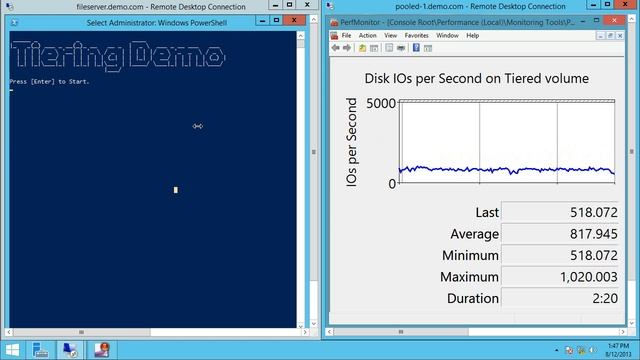Maximize the PowerShell window

coord(276,20)
